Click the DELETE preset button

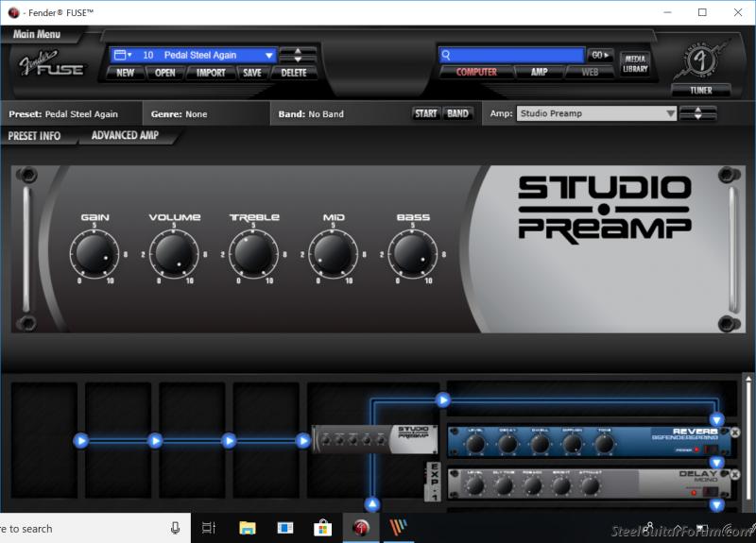pyautogui.click(x=294, y=73)
